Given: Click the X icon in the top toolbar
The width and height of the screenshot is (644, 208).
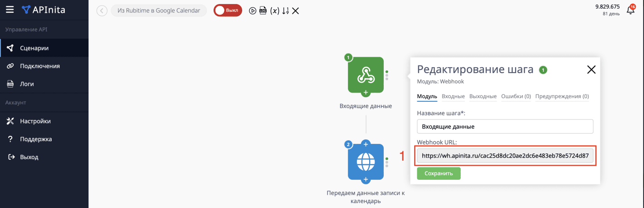Looking at the screenshot, I should [295, 10].
